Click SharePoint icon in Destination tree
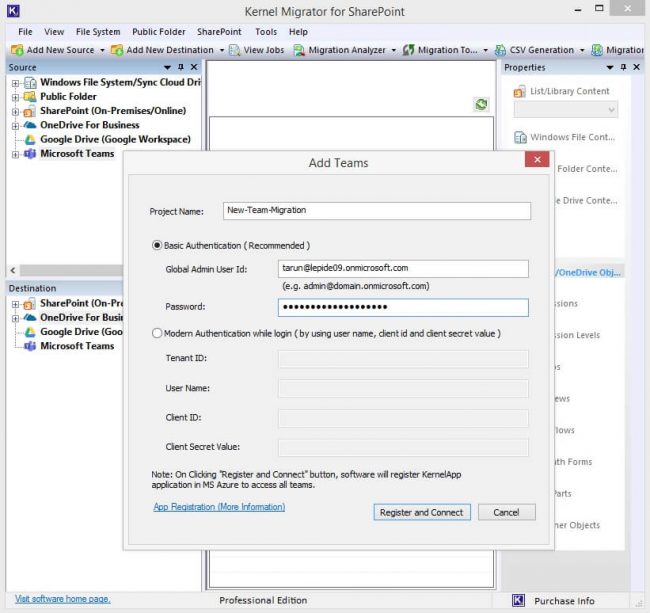The width and height of the screenshot is (650, 613). (29, 304)
